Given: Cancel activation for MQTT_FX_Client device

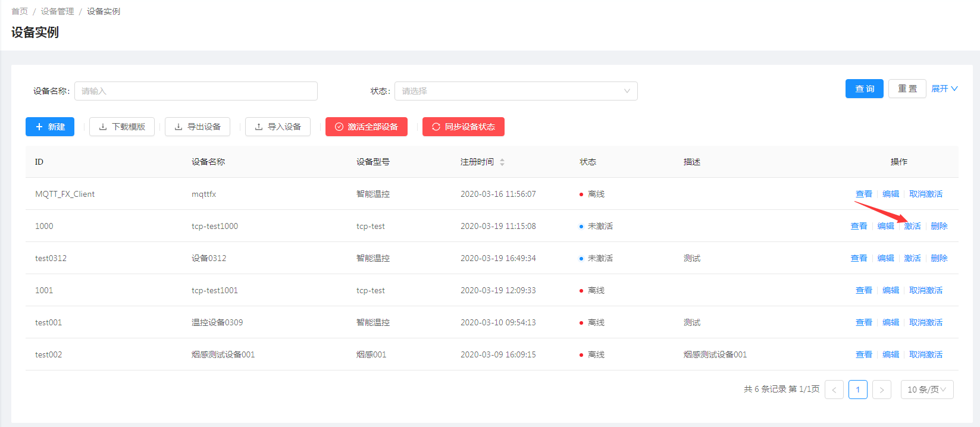Looking at the screenshot, I should pyautogui.click(x=925, y=194).
